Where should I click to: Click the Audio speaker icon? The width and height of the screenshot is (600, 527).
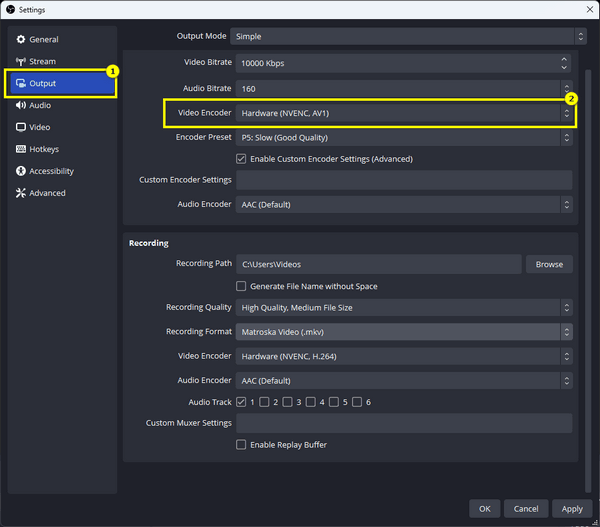point(21,105)
